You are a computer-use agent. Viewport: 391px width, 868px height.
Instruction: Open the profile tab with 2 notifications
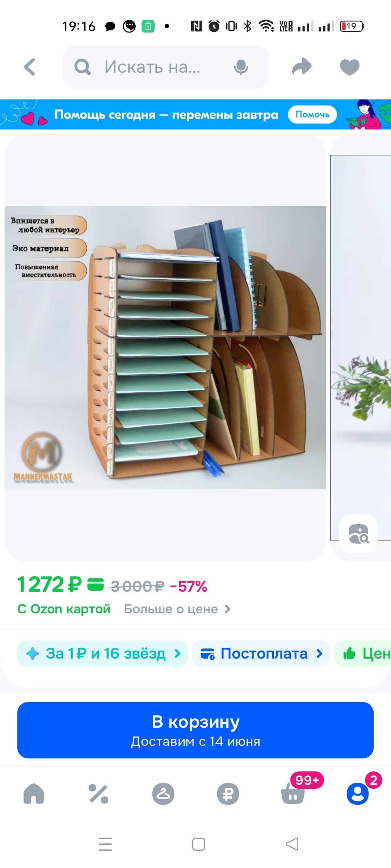point(357,793)
